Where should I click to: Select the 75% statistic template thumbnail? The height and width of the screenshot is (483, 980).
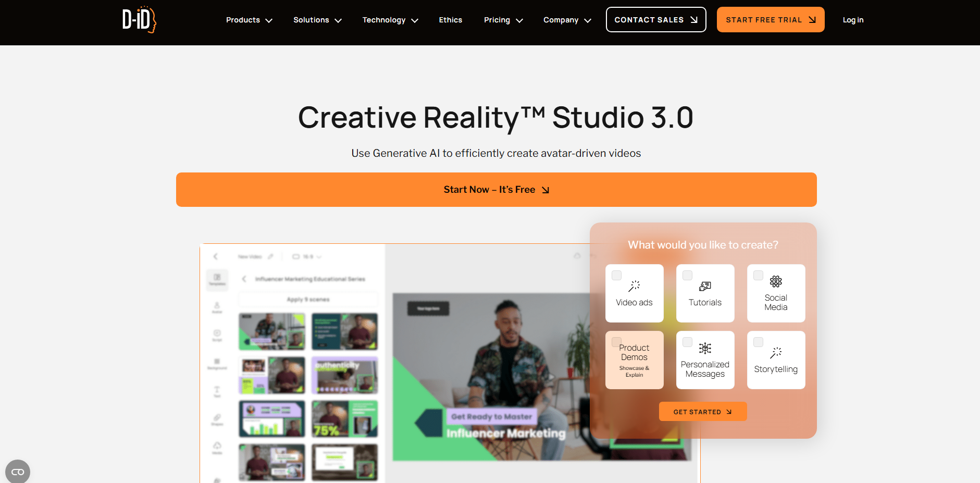[344, 419]
